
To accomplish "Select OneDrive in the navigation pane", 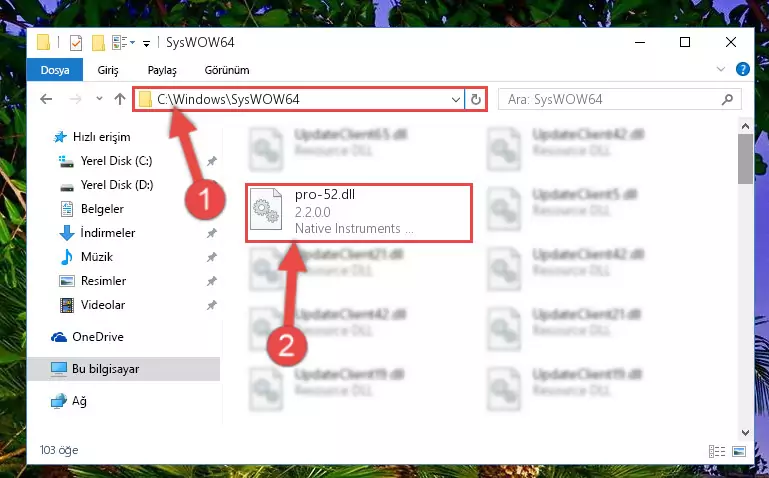I will tap(98, 337).
